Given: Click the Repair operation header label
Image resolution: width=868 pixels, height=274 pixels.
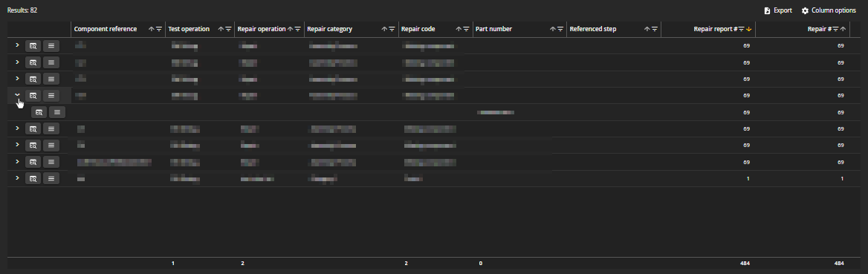Looking at the screenshot, I should pos(262,30).
